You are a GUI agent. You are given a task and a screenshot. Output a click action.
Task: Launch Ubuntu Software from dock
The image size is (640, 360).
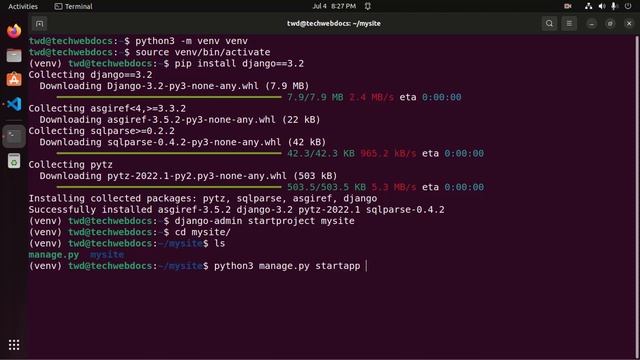(14, 79)
